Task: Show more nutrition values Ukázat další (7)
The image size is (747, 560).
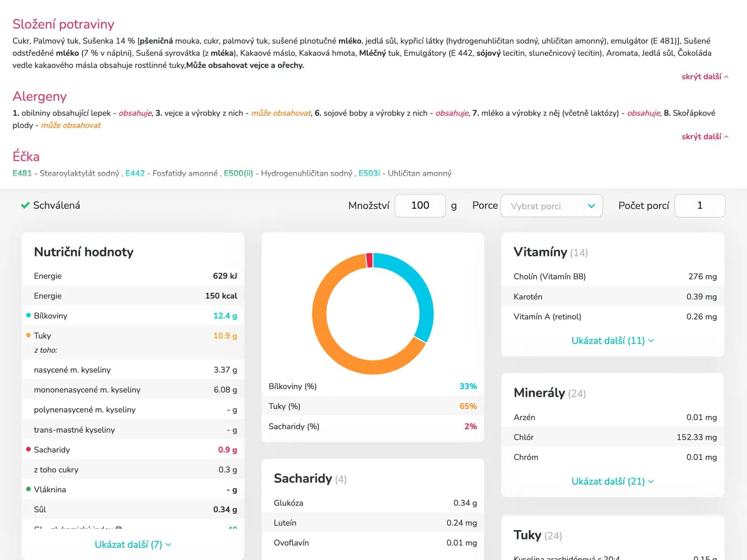Action: (x=133, y=545)
